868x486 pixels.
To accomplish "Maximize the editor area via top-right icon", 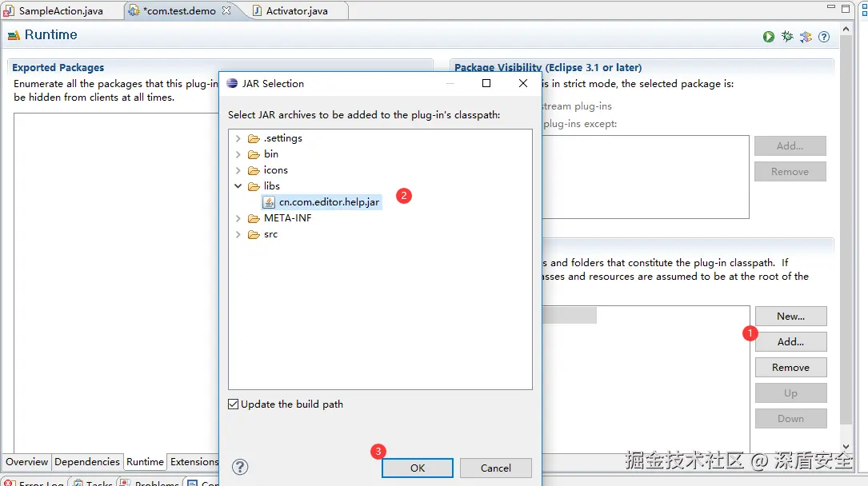I will pyautogui.click(x=846, y=8).
